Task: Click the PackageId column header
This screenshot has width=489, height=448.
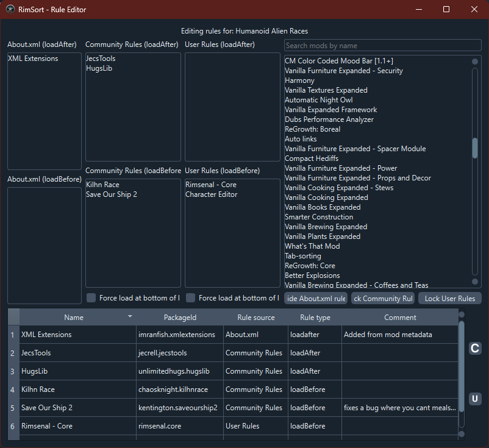Action: pyautogui.click(x=180, y=318)
